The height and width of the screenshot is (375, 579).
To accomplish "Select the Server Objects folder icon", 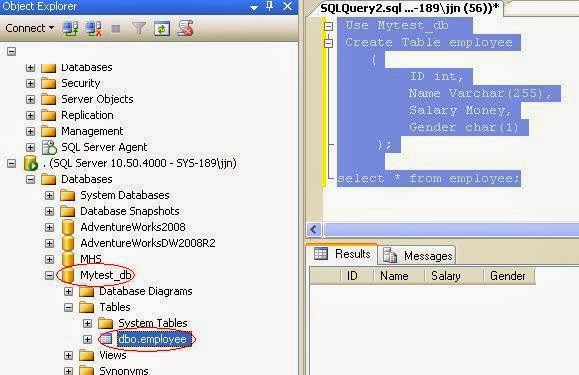I will [49, 99].
